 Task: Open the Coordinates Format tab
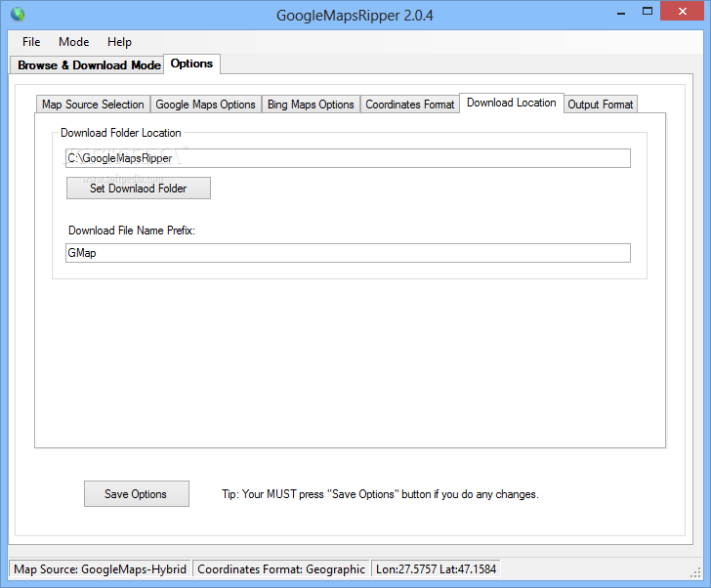(x=410, y=105)
